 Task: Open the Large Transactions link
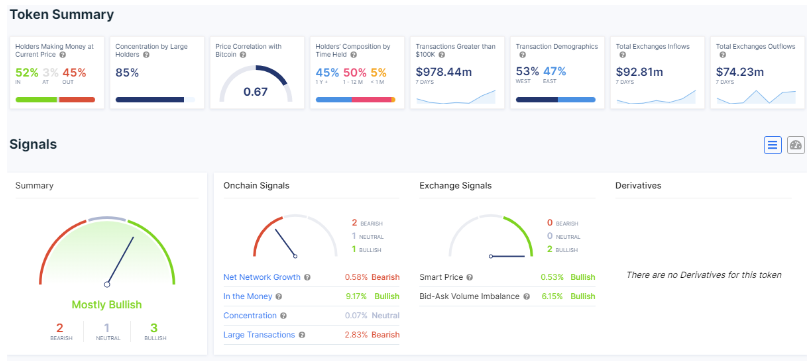point(259,335)
